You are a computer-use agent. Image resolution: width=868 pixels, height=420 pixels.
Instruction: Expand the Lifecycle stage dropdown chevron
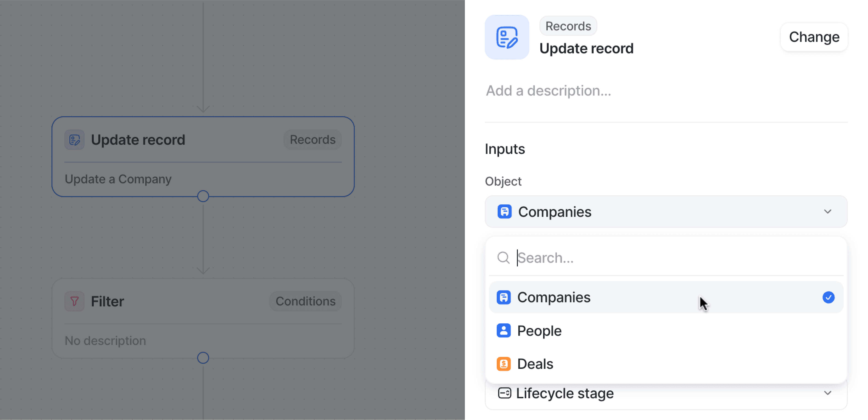(828, 393)
